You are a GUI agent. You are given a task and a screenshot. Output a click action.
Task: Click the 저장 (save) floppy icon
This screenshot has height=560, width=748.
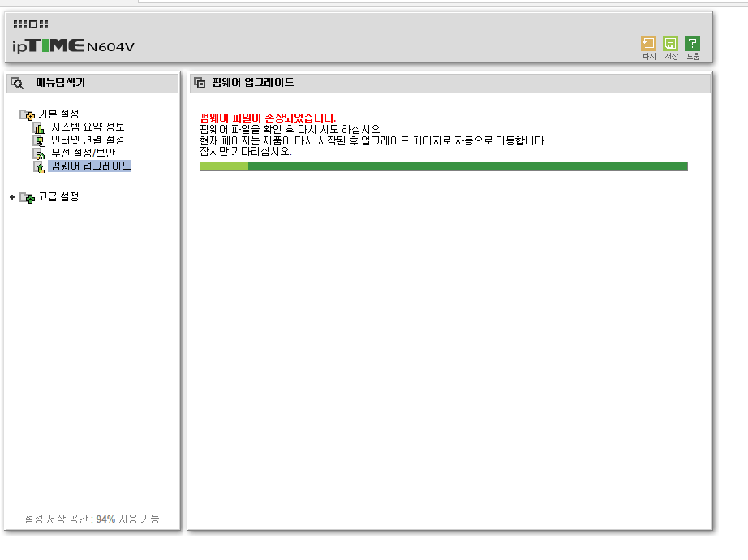670,44
